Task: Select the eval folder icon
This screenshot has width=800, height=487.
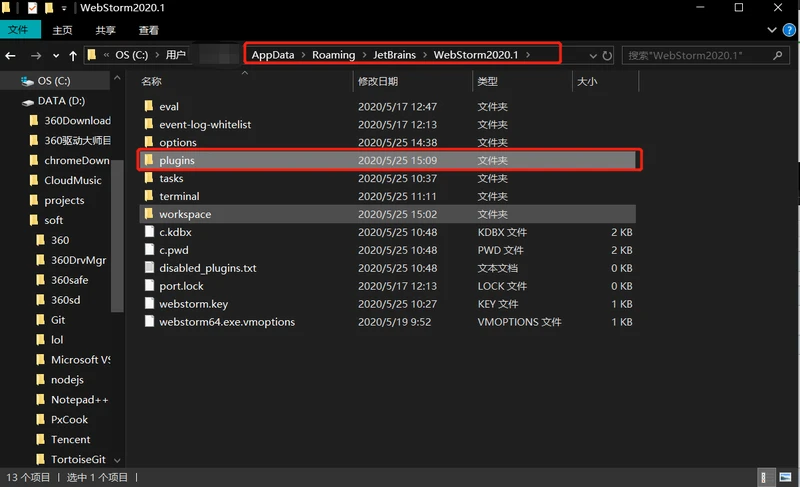Action: click(x=149, y=106)
